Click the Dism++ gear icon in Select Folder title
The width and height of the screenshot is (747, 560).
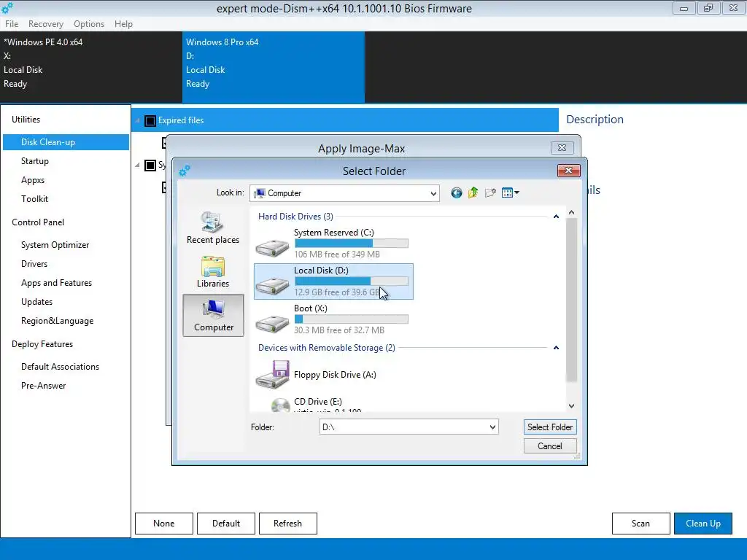click(185, 171)
